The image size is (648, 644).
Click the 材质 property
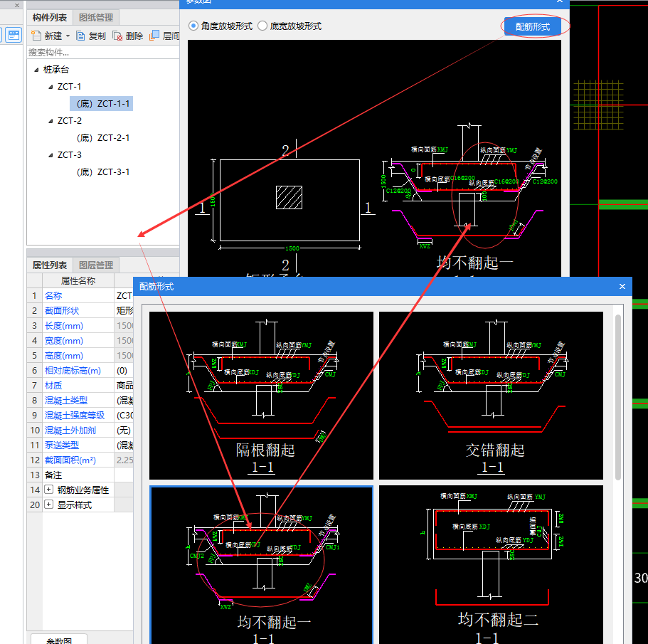click(x=53, y=386)
